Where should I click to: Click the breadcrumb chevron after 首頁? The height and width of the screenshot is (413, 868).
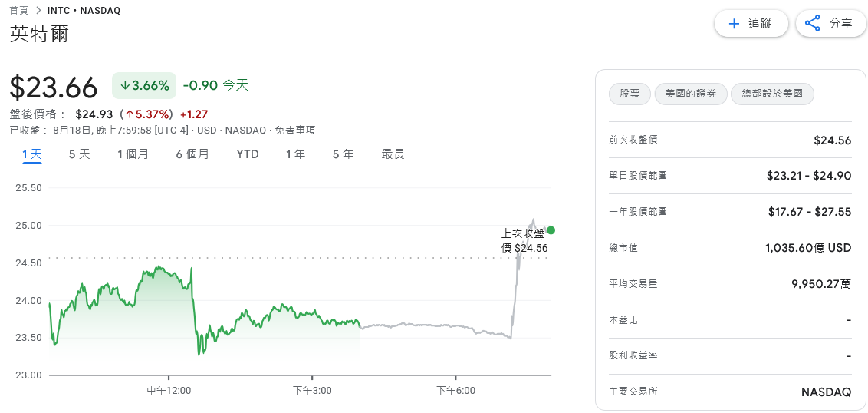pos(39,11)
